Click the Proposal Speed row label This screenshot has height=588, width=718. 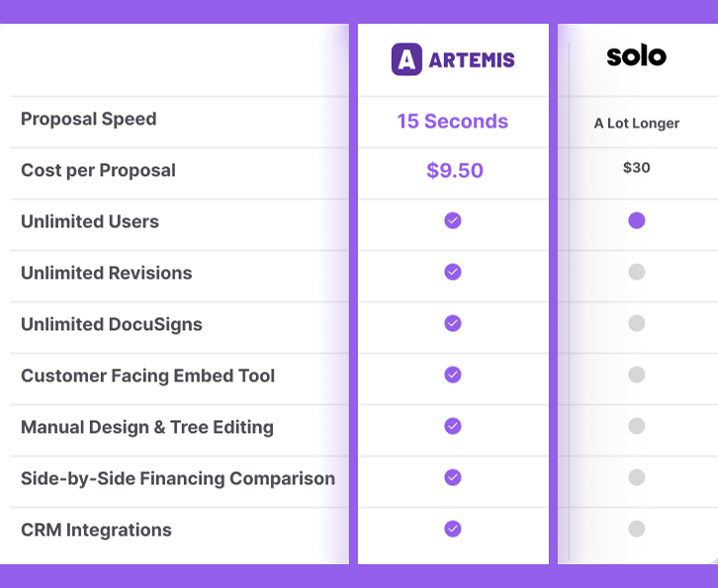tap(88, 119)
